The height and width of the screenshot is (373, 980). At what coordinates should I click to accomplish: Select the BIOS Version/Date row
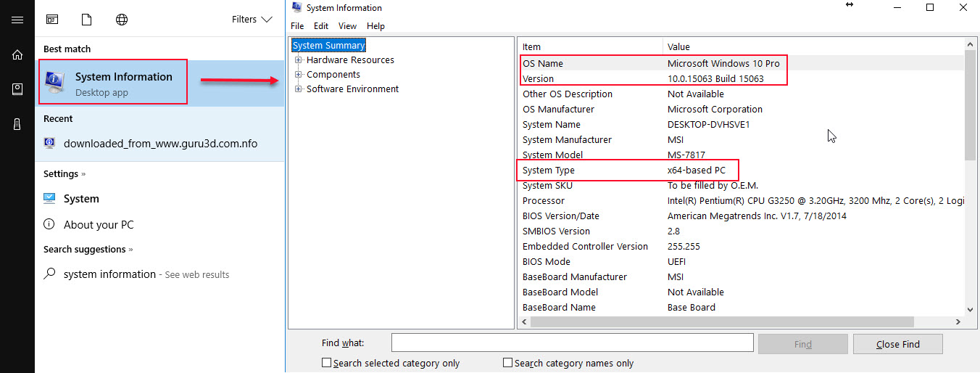pos(742,216)
